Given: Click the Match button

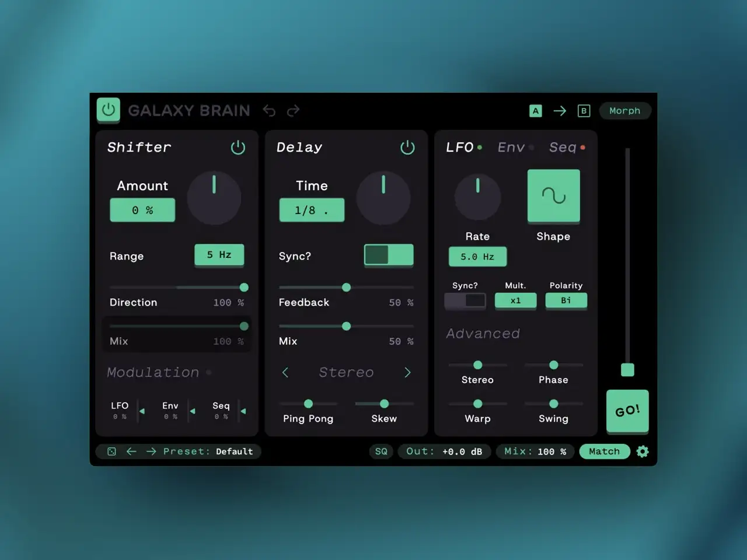Looking at the screenshot, I should [x=605, y=452].
